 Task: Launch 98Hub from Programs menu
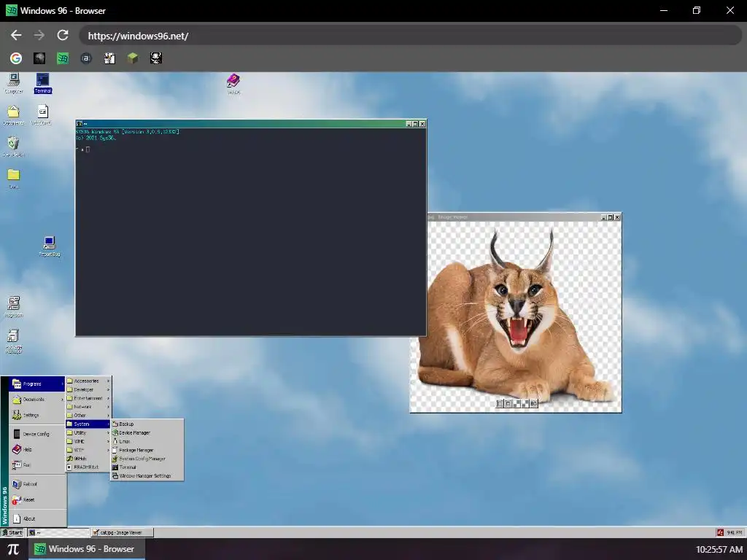coord(88,459)
